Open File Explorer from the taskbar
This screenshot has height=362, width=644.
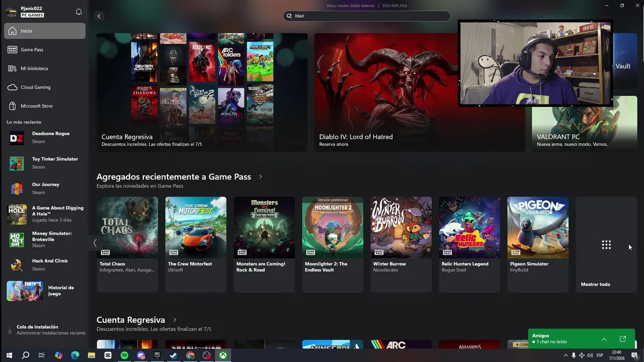[92, 355]
